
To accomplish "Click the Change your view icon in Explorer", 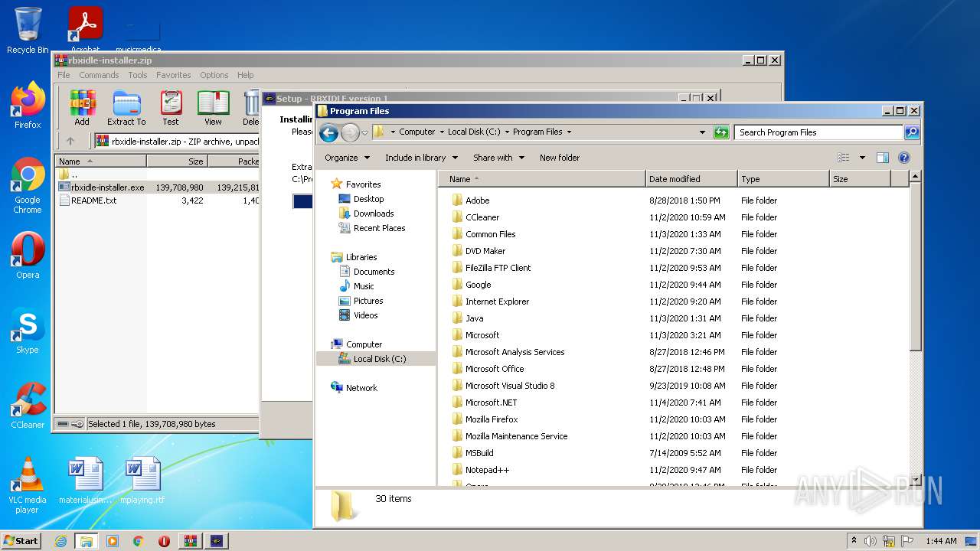I will [844, 158].
